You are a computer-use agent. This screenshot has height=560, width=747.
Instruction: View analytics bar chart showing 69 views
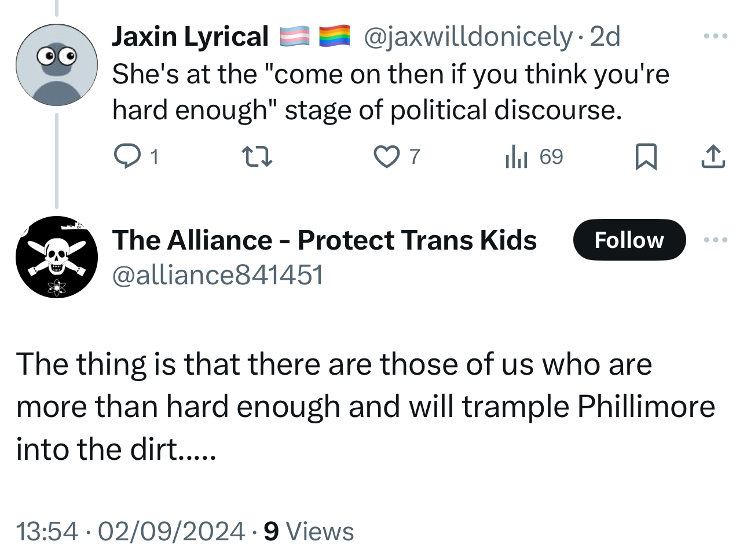click(x=516, y=156)
